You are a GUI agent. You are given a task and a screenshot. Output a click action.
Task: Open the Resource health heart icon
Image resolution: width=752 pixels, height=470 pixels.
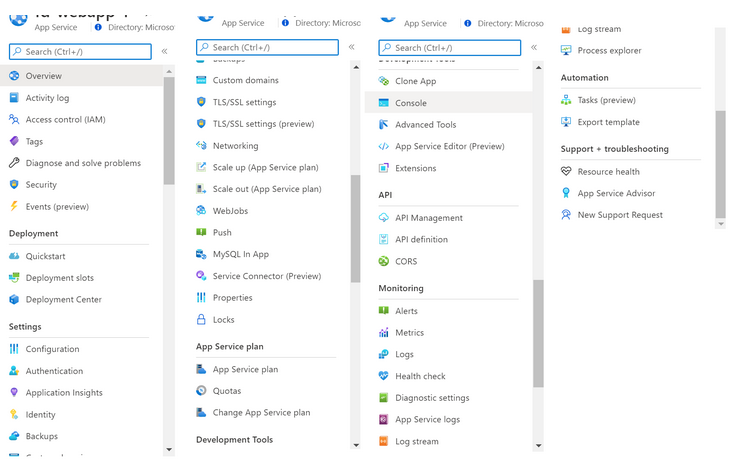coord(566,171)
